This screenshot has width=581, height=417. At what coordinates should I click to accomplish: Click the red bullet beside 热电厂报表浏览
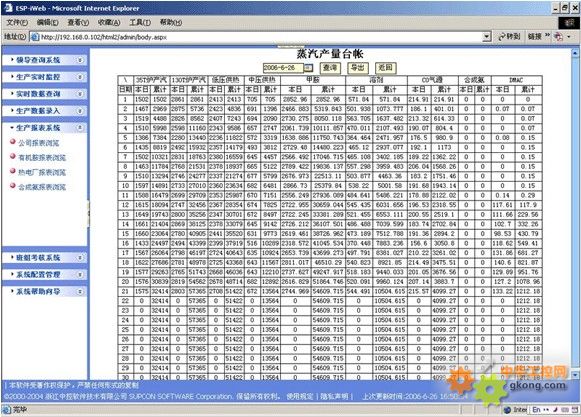tap(13, 171)
